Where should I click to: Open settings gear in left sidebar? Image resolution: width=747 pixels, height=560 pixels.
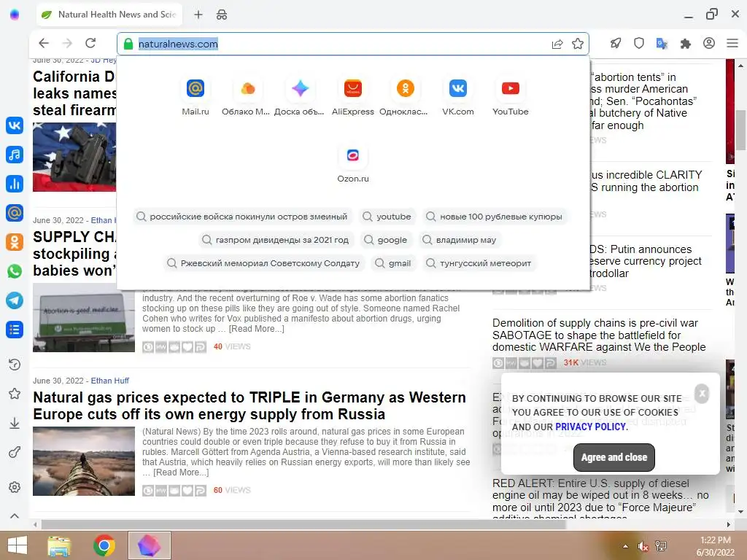(x=15, y=487)
